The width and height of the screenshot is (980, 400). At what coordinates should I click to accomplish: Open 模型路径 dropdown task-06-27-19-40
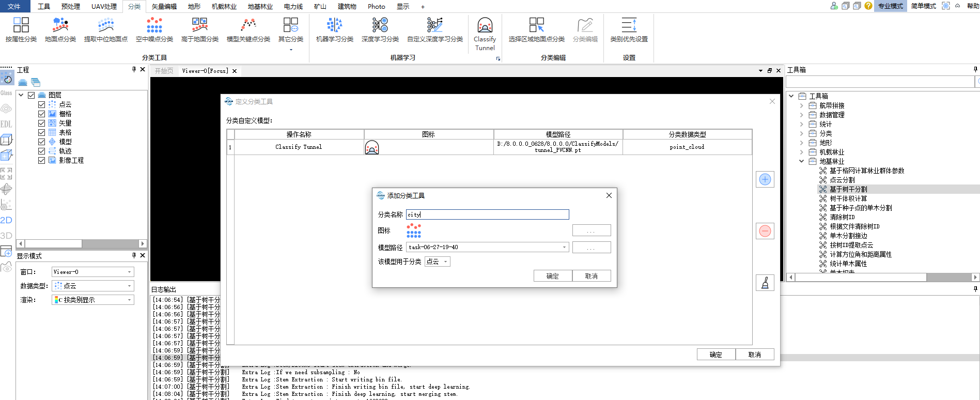(x=488, y=247)
